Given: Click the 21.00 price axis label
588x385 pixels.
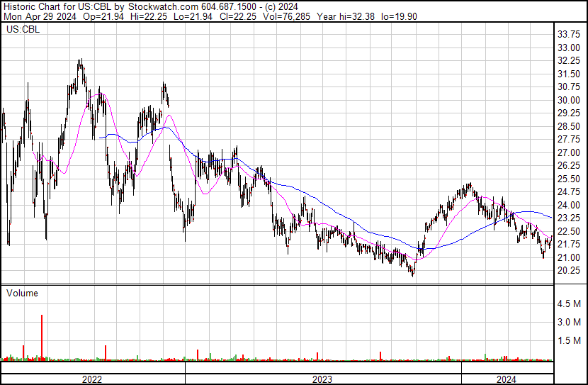Looking at the screenshot, I should click(x=569, y=258).
